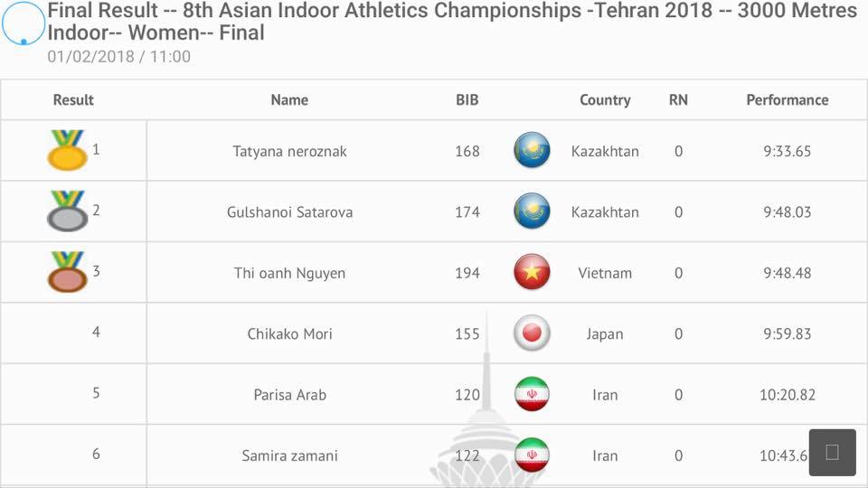
Task: Click the gold medal icon for rank 1
Action: pyautogui.click(x=68, y=149)
